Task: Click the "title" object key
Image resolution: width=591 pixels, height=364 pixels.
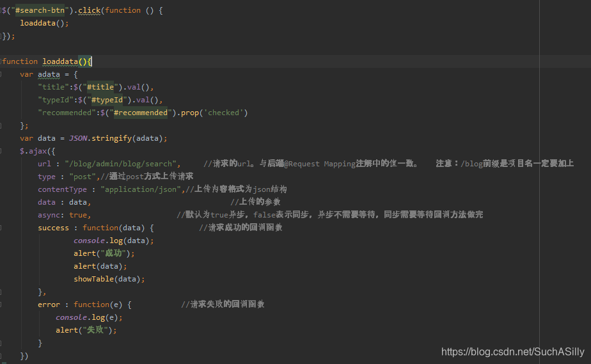Action: click(53, 87)
